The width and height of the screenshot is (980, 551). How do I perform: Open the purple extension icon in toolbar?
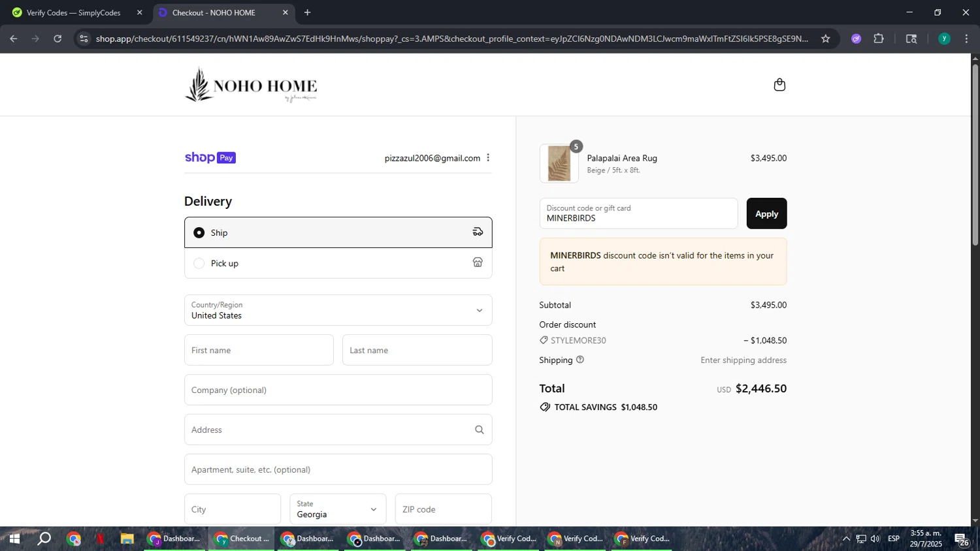point(857,39)
